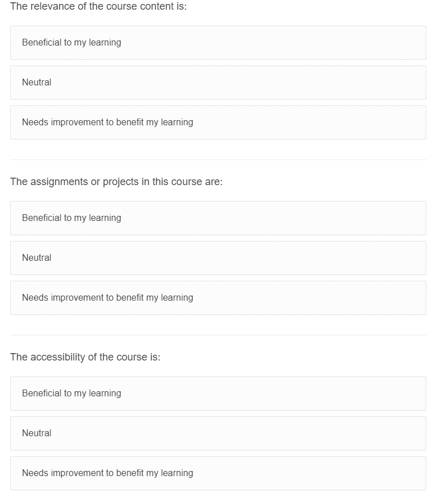Select 'Beneficial to my learning' for course accessibility

[218, 394]
